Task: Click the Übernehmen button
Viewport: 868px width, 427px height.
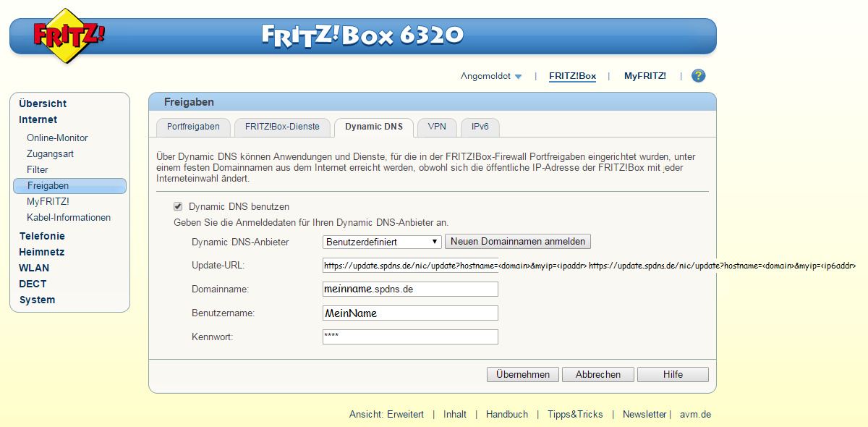Action: click(523, 374)
